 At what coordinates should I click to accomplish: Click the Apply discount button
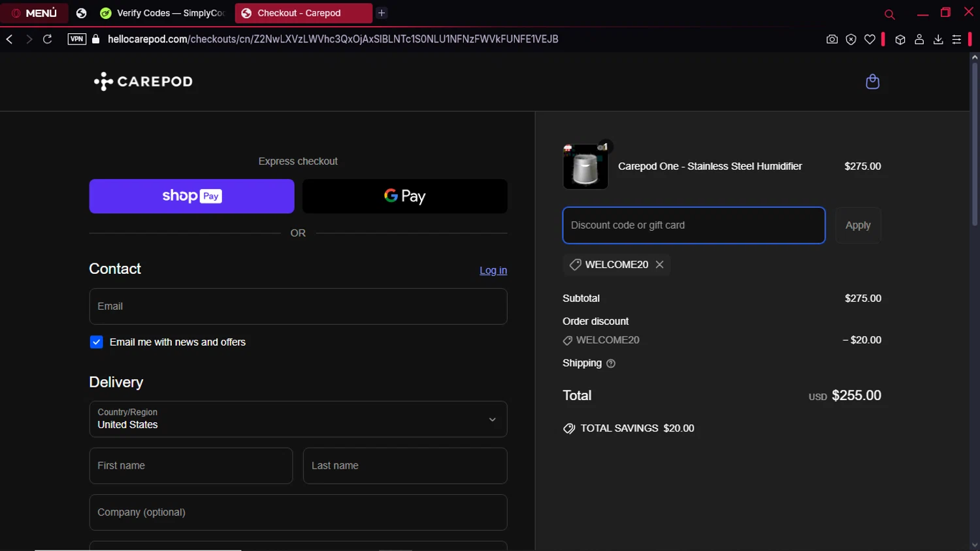(x=858, y=225)
